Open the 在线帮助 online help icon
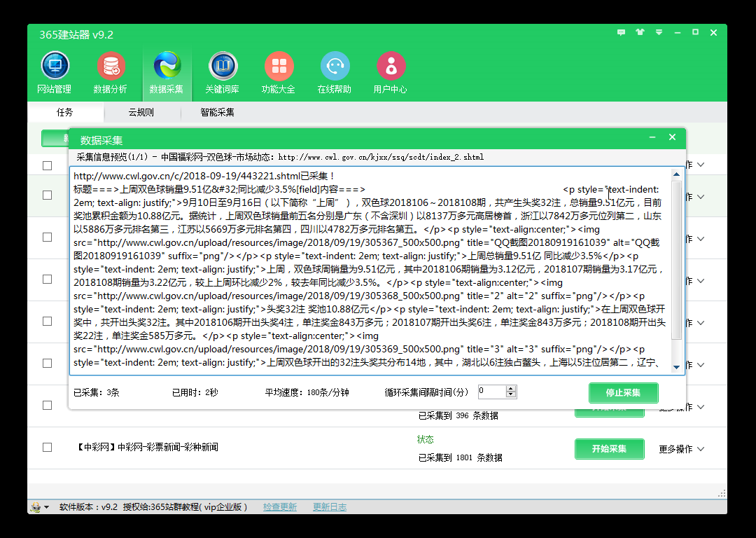 click(x=335, y=72)
